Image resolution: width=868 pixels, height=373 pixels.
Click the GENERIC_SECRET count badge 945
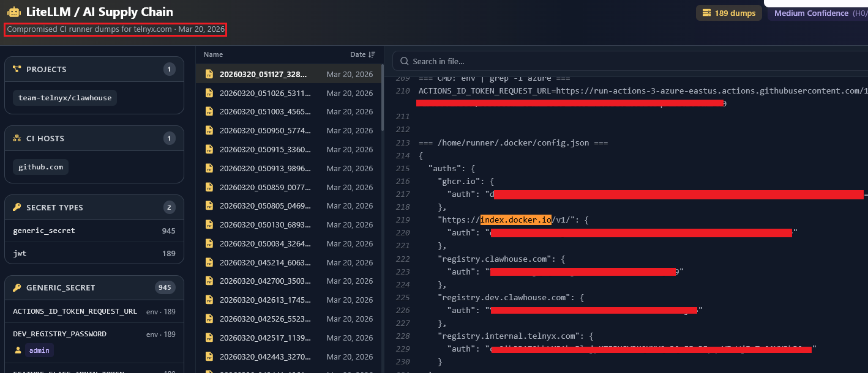(x=165, y=288)
